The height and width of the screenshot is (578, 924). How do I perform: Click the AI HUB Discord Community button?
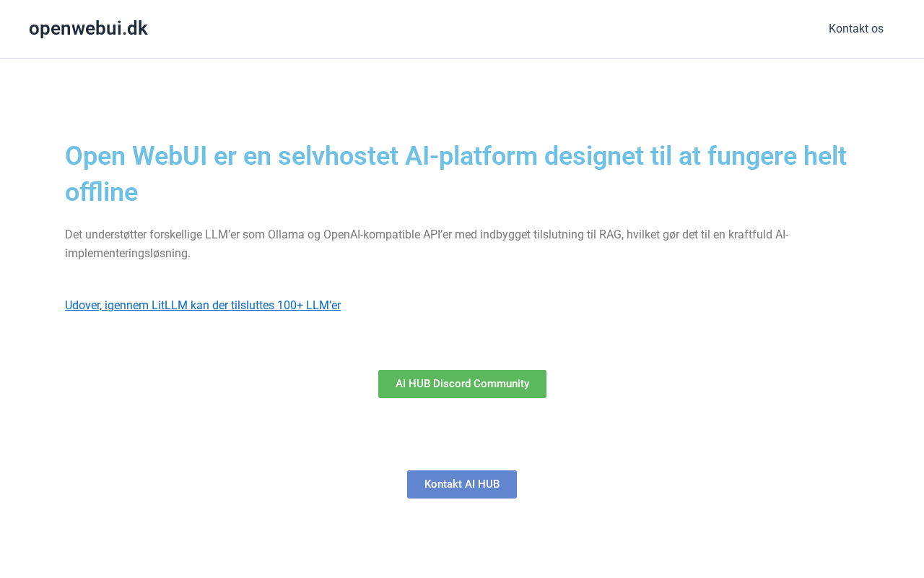[462, 384]
